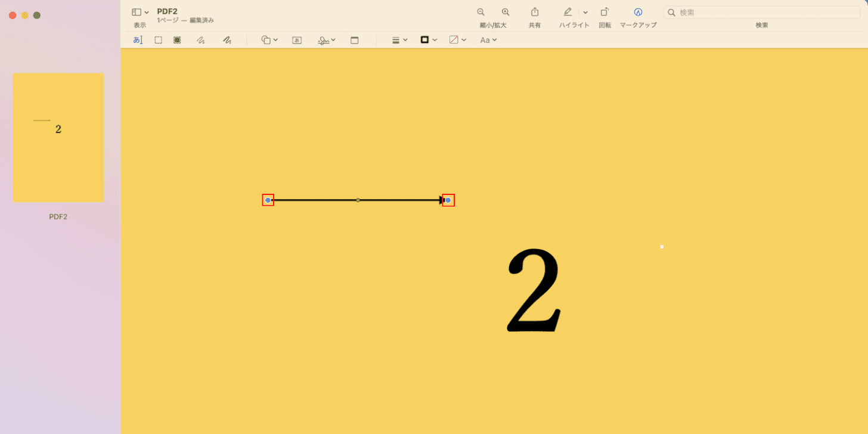Select the text selection tool
This screenshot has width=868, height=434.
(x=138, y=40)
